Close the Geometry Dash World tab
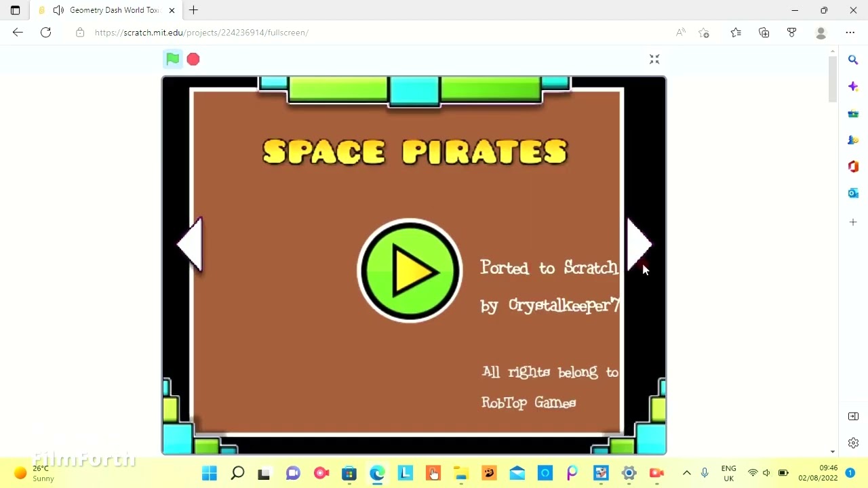Screen dimensions: 868x488 (x=172, y=10)
